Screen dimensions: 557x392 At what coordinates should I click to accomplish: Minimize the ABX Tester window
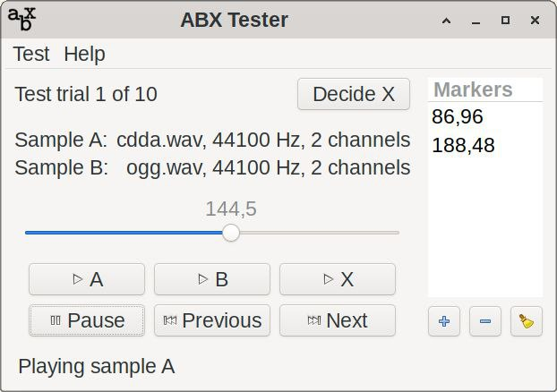click(476, 21)
